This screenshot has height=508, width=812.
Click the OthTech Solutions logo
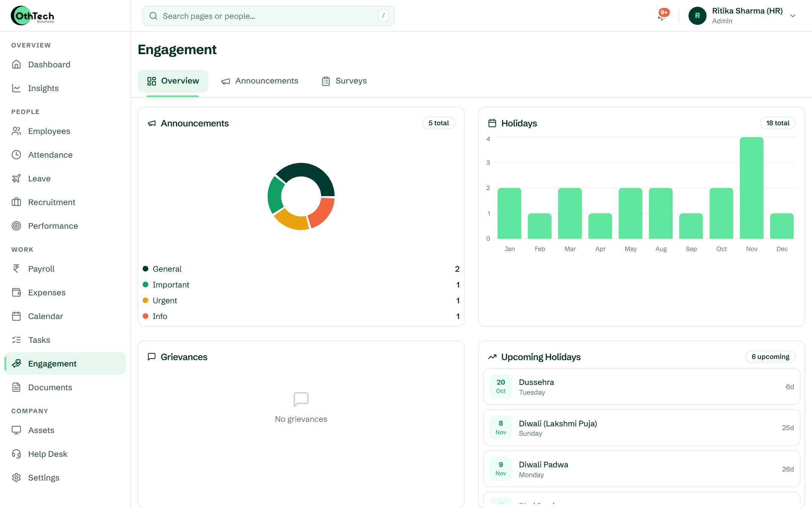pos(33,16)
